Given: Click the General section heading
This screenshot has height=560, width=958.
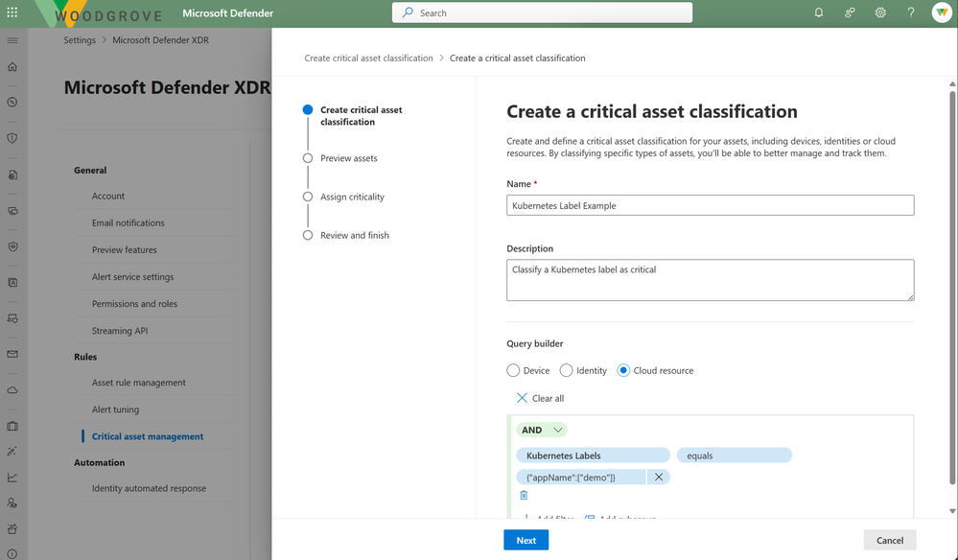Looking at the screenshot, I should pyautogui.click(x=90, y=171).
